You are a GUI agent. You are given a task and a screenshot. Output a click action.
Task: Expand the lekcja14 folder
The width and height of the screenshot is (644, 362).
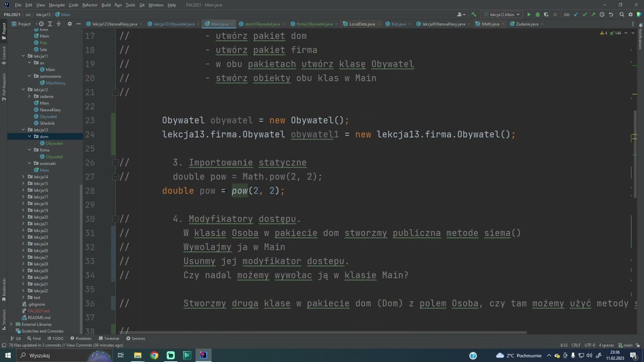point(23,177)
